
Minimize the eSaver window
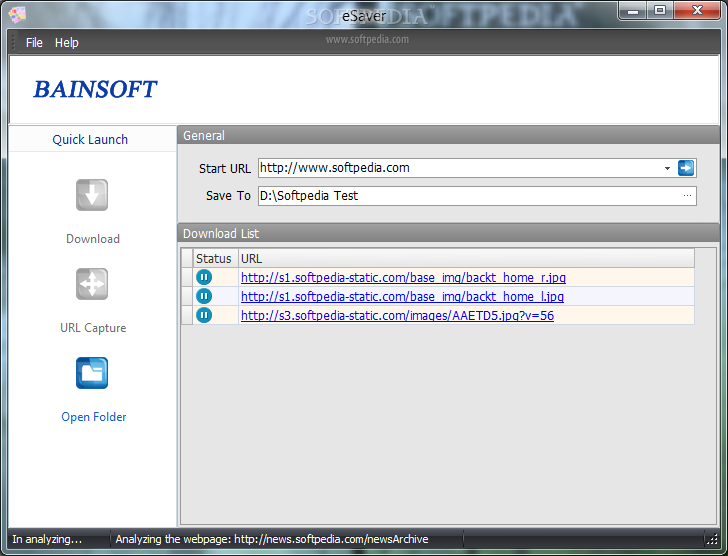pos(633,11)
